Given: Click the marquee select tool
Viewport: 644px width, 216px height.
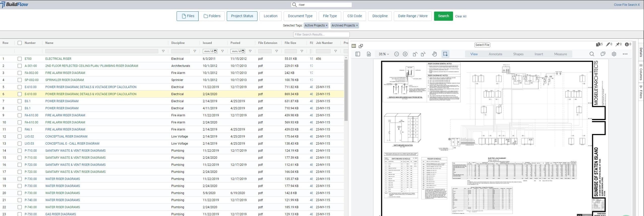Looking at the screenshot, I should (x=445, y=54).
